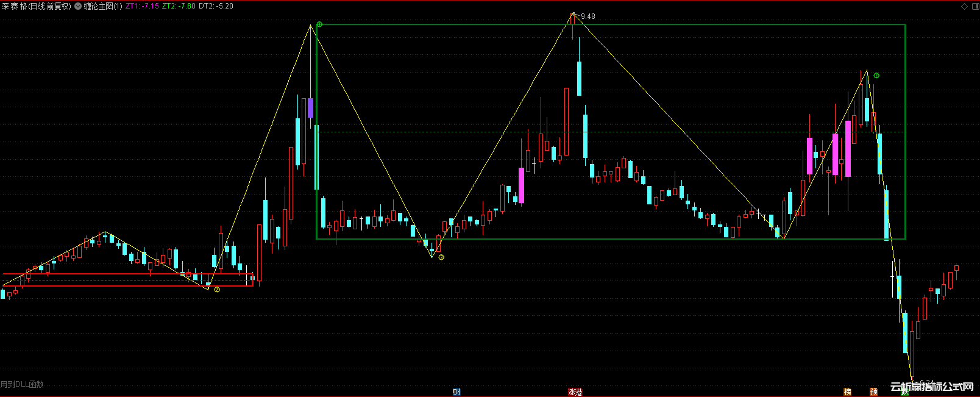
Task: Click the 榜 marker at chart bottom
Action: click(847, 392)
